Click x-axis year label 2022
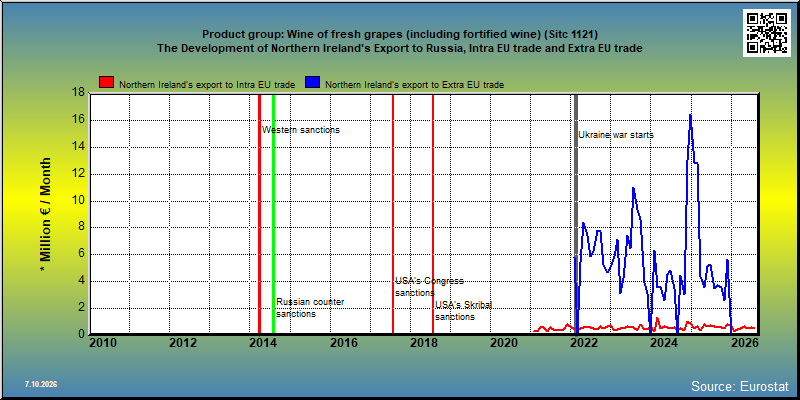 coord(584,342)
